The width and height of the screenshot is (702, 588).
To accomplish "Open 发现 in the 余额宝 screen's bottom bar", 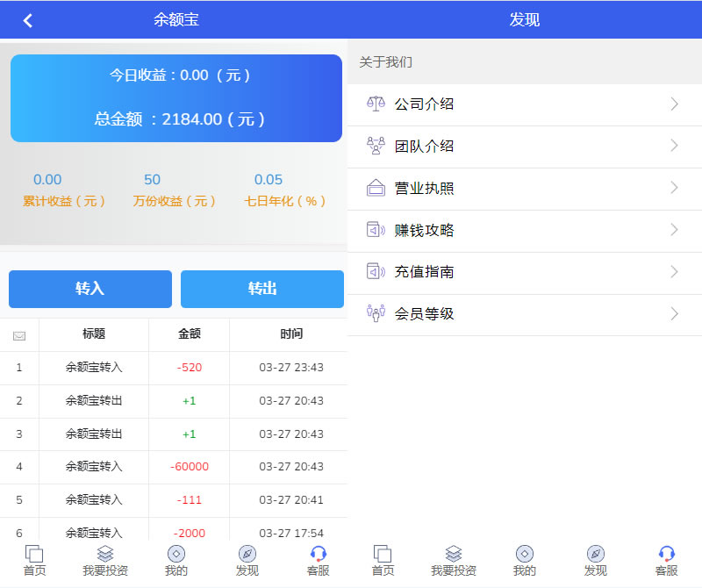I will pos(247,560).
